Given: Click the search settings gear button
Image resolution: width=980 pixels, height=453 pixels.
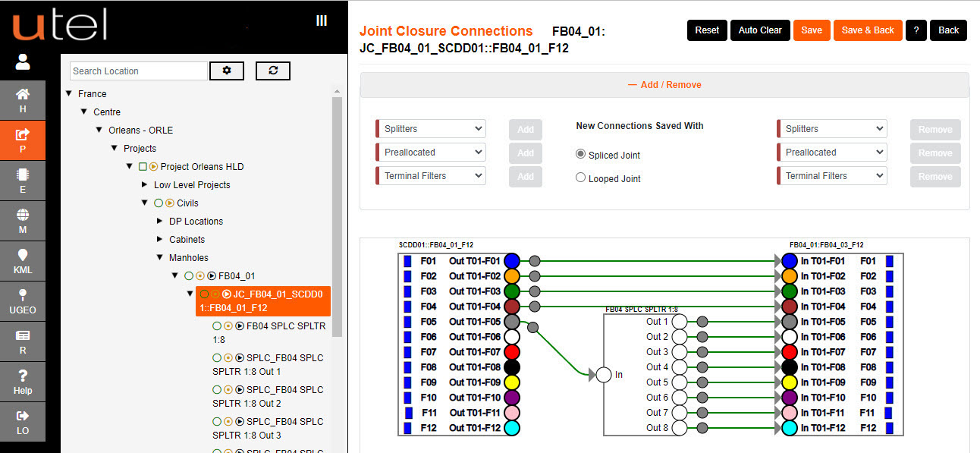Looking at the screenshot, I should point(226,71).
